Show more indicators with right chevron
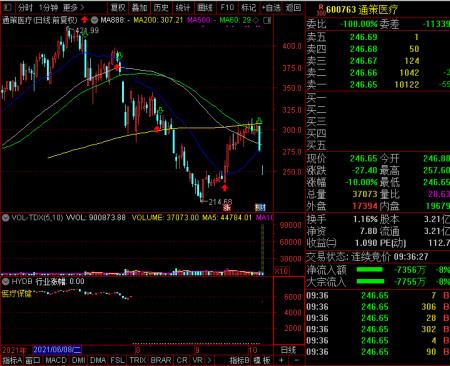The image size is (450, 366). click(x=209, y=360)
